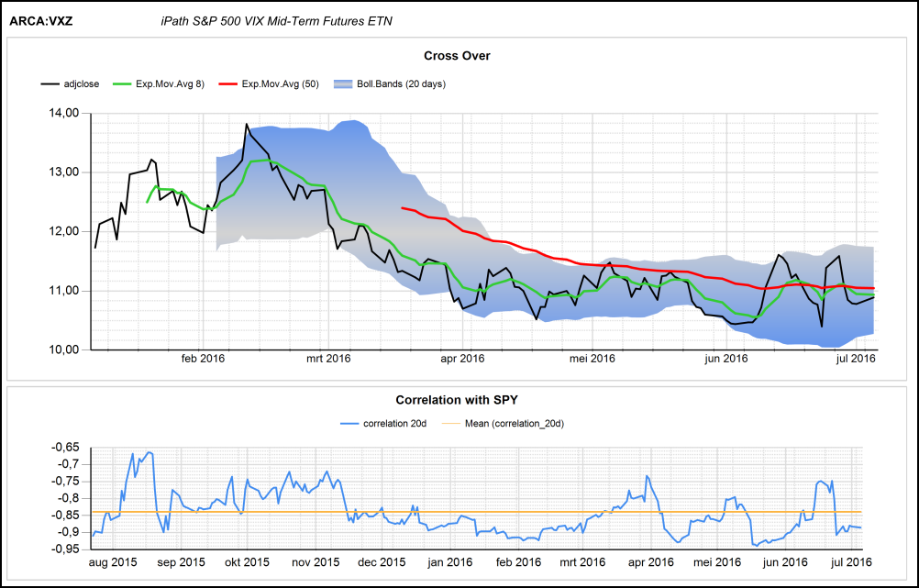Click the -0,85 correlation axis label
Viewport: 919px width, 588px height.
(66, 516)
